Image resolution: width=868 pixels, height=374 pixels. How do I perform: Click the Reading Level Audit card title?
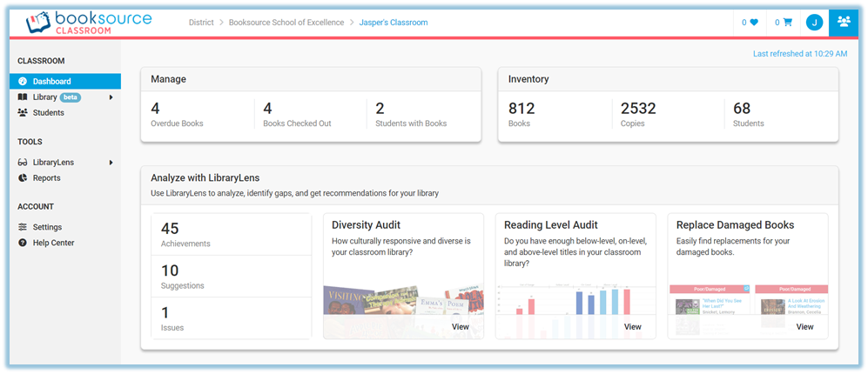(551, 225)
